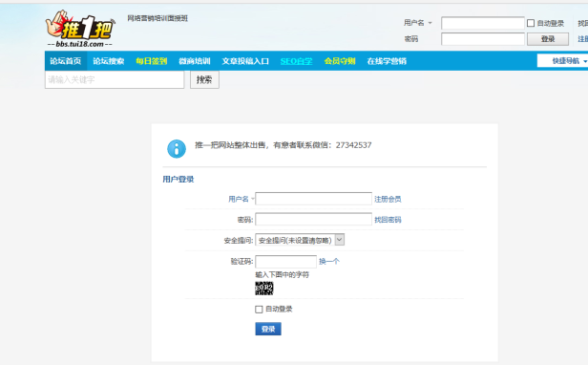Click the captcha verification image

[264, 289]
